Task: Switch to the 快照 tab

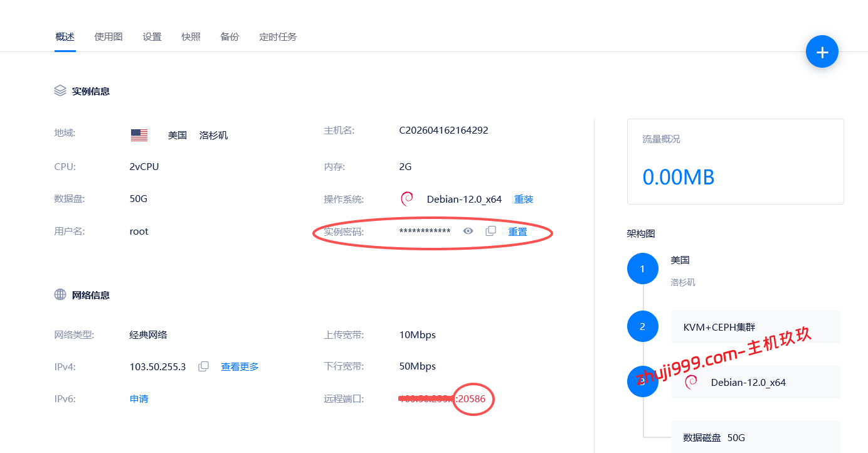Action: click(x=191, y=36)
